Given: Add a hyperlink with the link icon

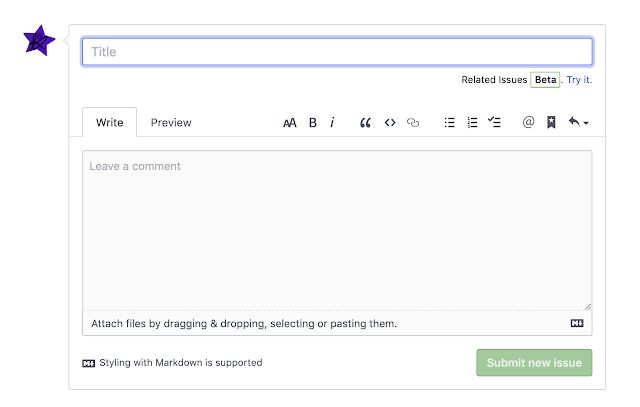Looking at the screenshot, I should coord(413,123).
